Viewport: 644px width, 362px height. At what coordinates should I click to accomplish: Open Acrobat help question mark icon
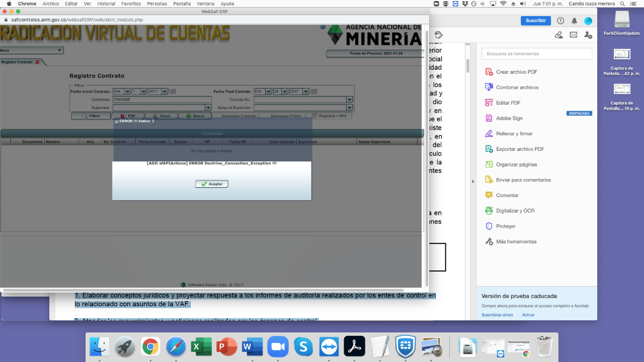pyautogui.click(x=560, y=21)
